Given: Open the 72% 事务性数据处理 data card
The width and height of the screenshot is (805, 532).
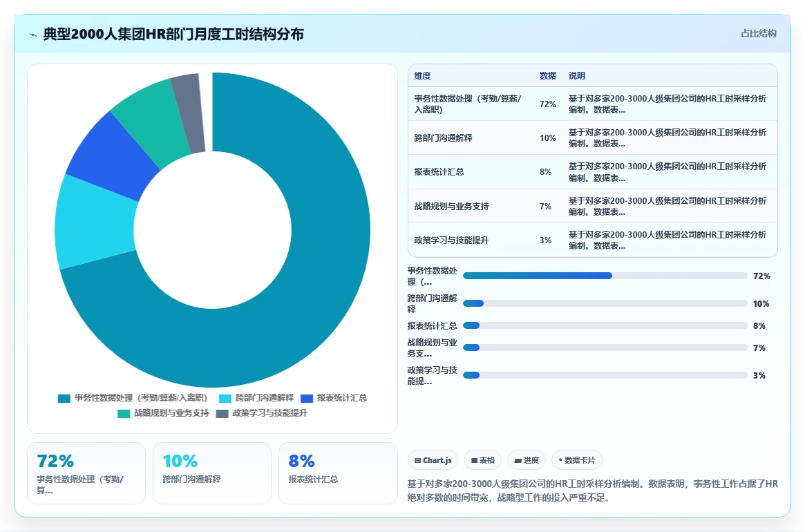Looking at the screenshot, I should point(86,473).
